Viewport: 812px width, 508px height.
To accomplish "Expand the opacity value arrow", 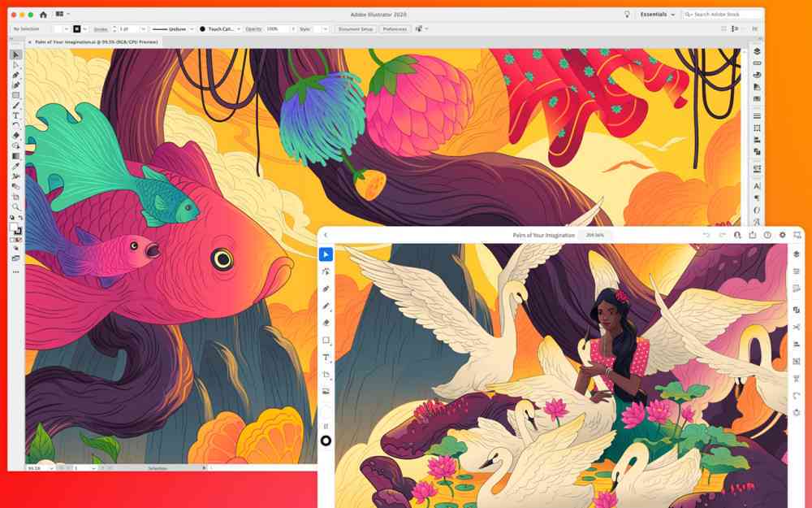I will pyautogui.click(x=293, y=29).
